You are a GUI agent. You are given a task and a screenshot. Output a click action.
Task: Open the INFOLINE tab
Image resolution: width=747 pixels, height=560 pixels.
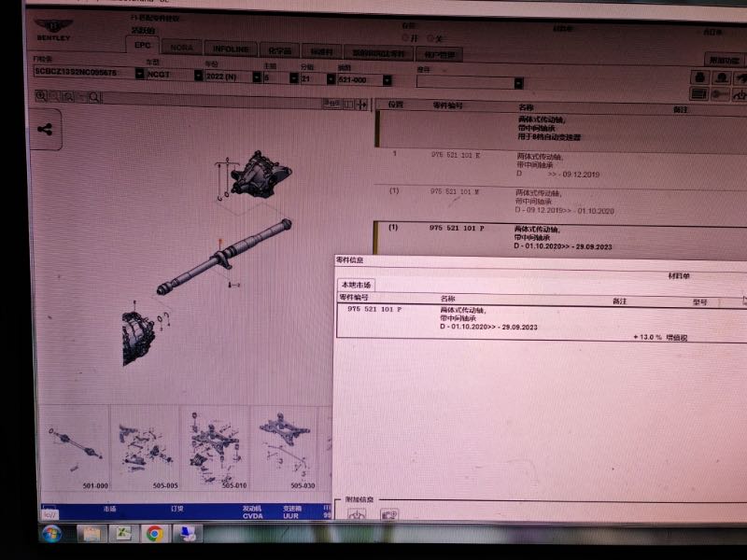[231, 49]
